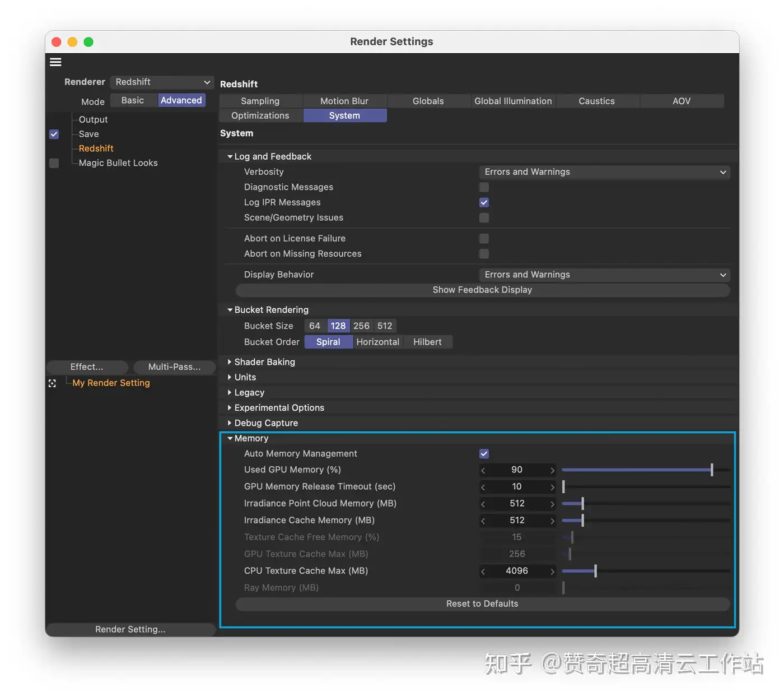Collapse the Memory section
784x696 pixels.
coord(230,438)
